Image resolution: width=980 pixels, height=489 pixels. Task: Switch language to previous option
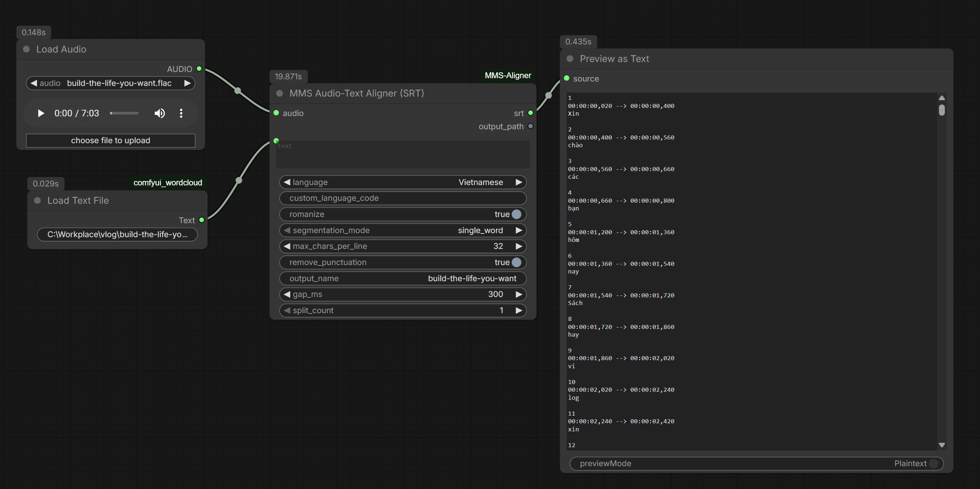(x=287, y=182)
